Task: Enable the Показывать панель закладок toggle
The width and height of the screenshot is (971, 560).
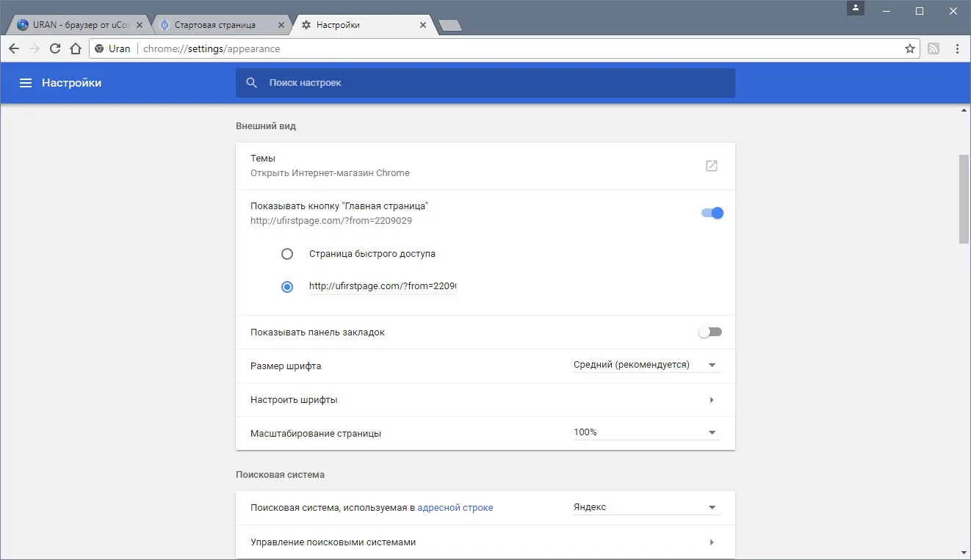Action: pyautogui.click(x=710, y=332)
